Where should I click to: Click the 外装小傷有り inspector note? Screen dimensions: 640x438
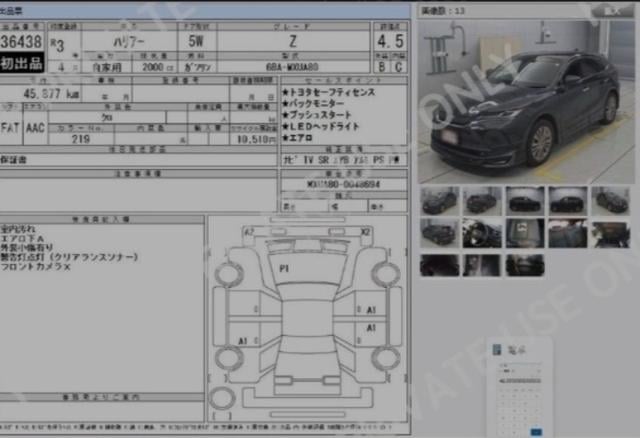(x=27, y=248)
